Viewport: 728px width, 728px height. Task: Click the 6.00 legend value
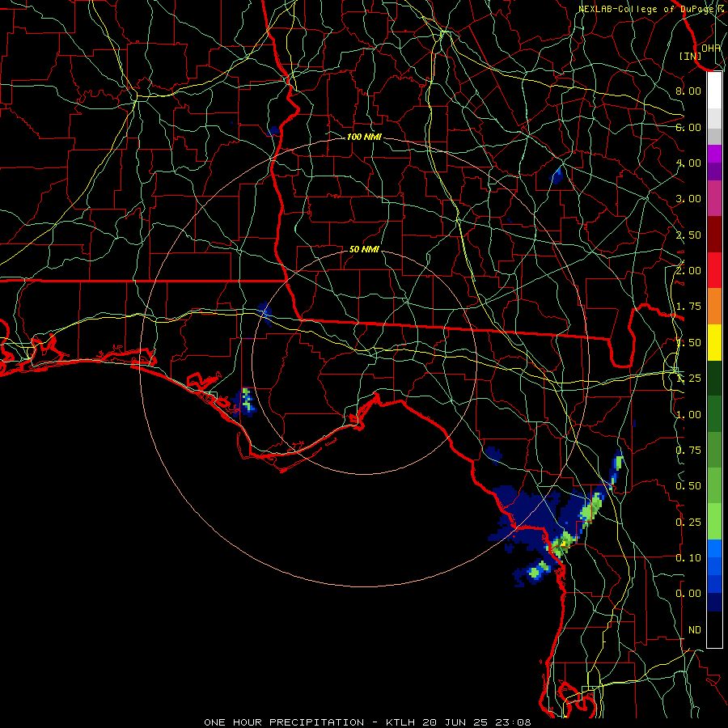tap(688, 127)
